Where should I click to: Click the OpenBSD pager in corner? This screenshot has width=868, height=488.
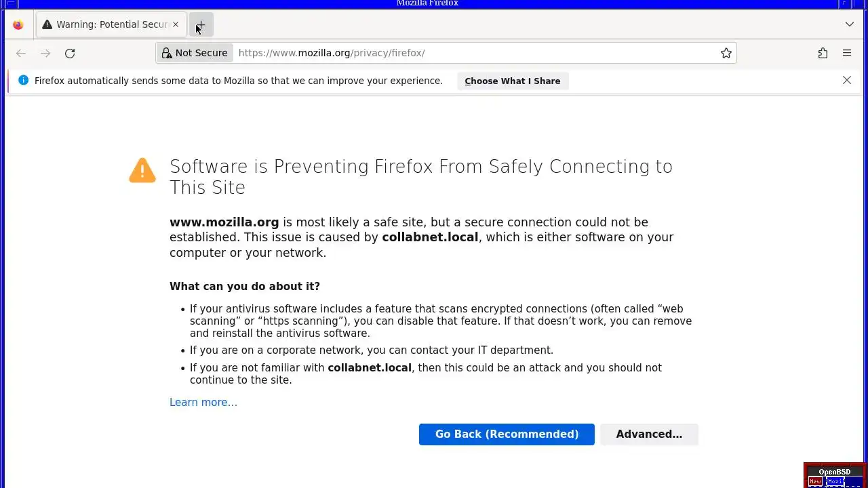(x=834, y=476)
